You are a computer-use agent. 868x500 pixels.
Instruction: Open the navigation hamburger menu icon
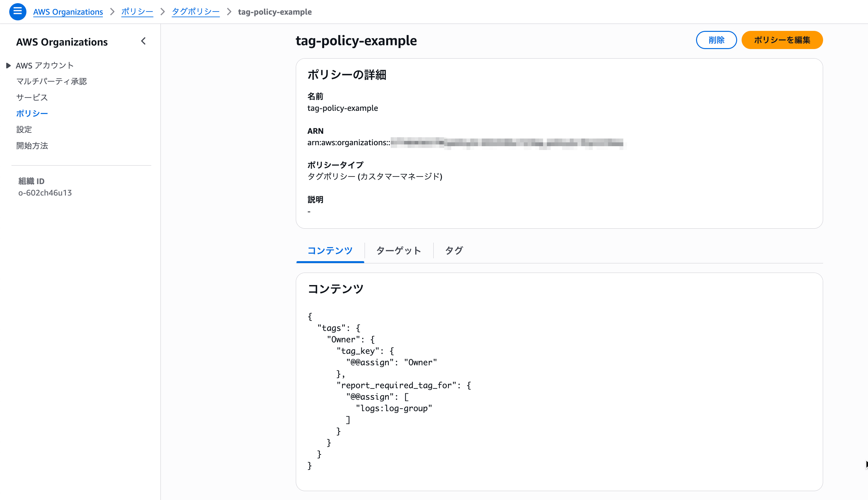point(17,11)
